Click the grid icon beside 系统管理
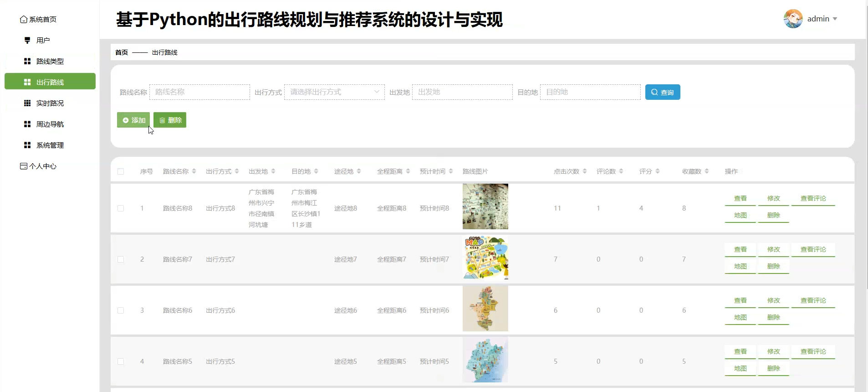Viewport: 868px width, 392px height. point(27,145)
